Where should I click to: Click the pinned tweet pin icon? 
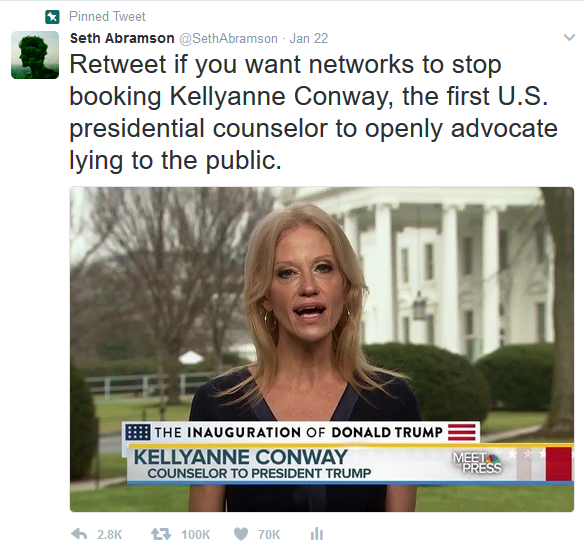[x=52, y=17]
